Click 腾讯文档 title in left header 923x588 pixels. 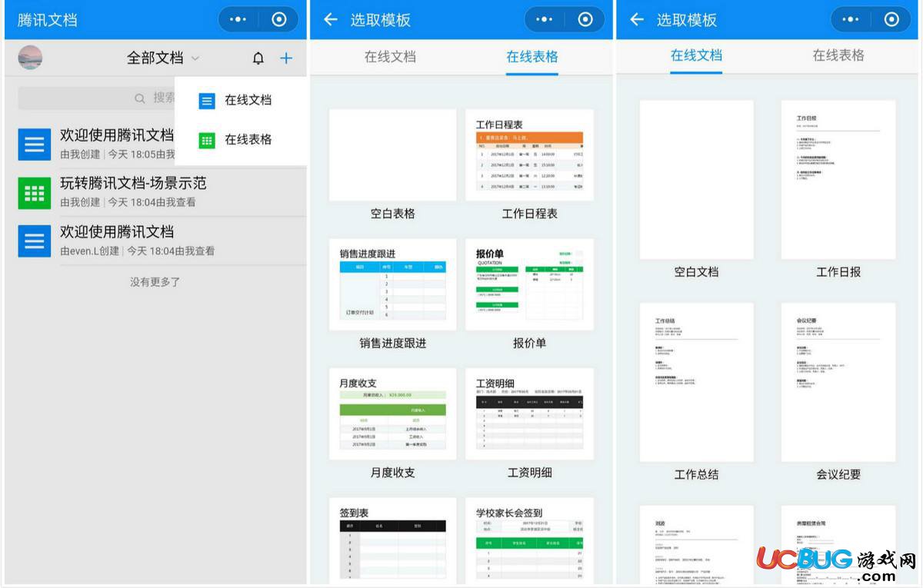click(x=48, y=20)
